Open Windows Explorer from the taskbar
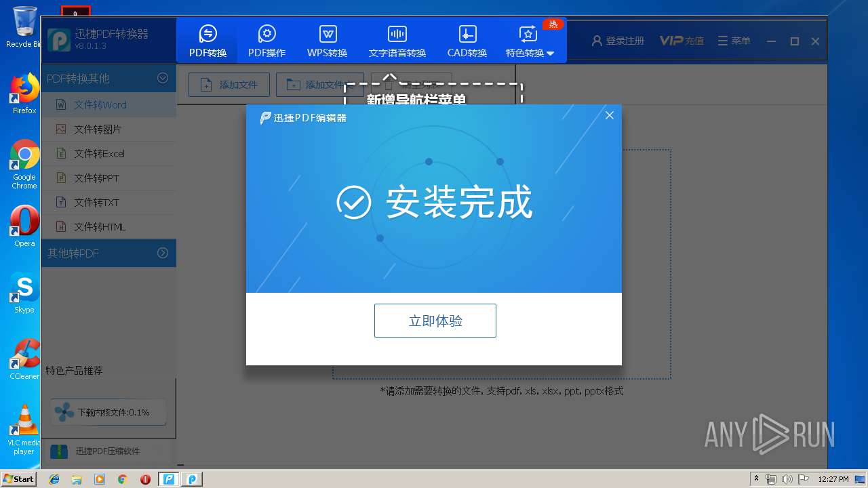The image size is (868, 488). pyautogui.click(x=77, y=479)
